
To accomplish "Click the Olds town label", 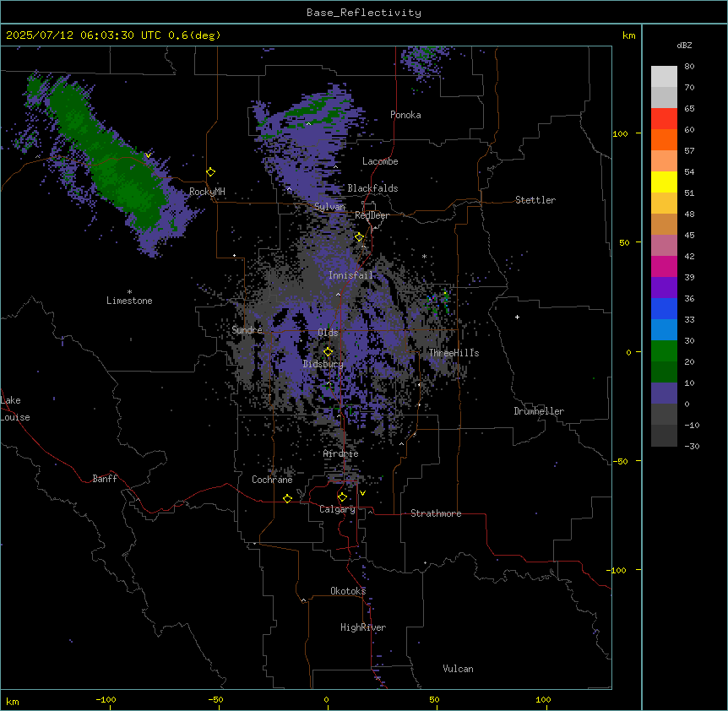I will click(328, 333).
